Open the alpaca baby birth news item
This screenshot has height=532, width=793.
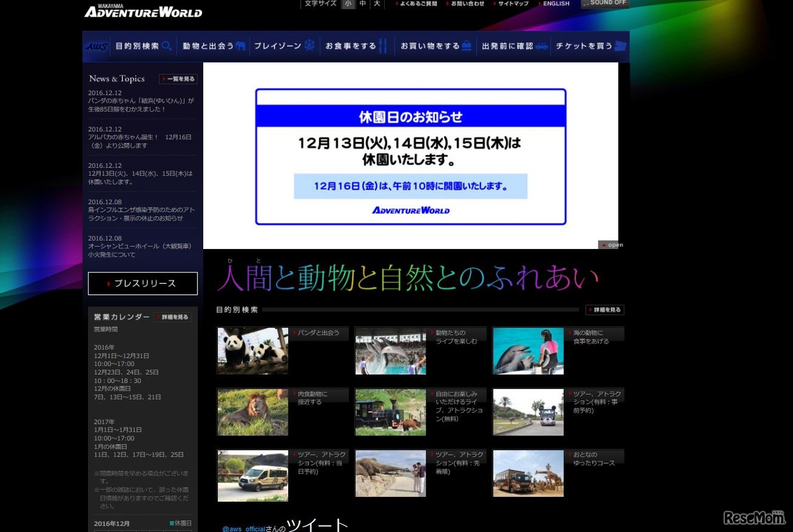pos(140,141)
